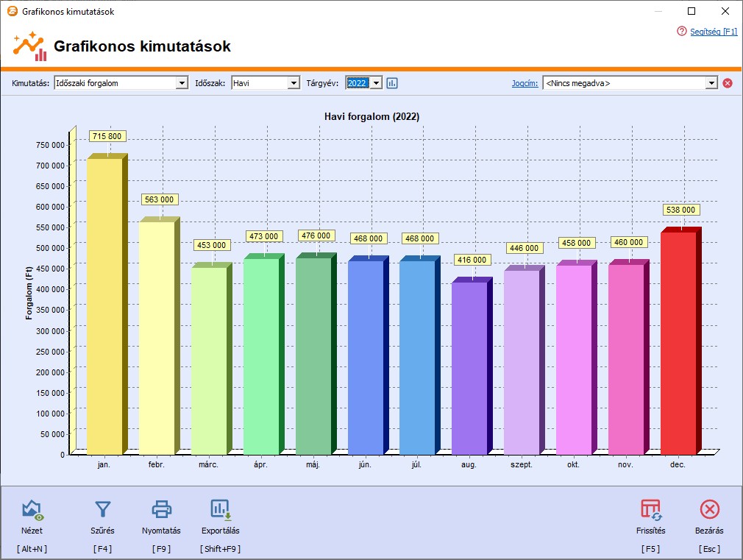The height and width of the screenshot is (560, 743).
Task: Open the Időszak dropdown list
Action: coord(294,83)
